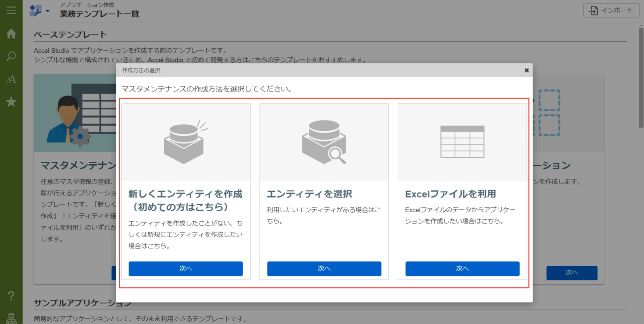Click the Excelファイルを利用 heading
The image size is (644, 324).
(x=450, y=194)
